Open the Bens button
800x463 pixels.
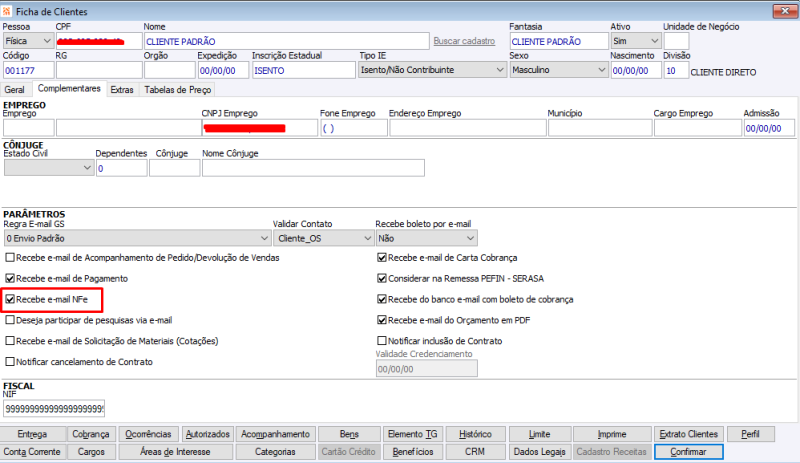349,434
